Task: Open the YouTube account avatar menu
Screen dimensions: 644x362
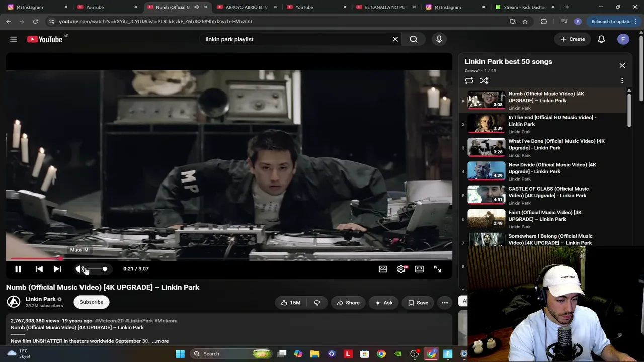Action: [x=623, y=39]
